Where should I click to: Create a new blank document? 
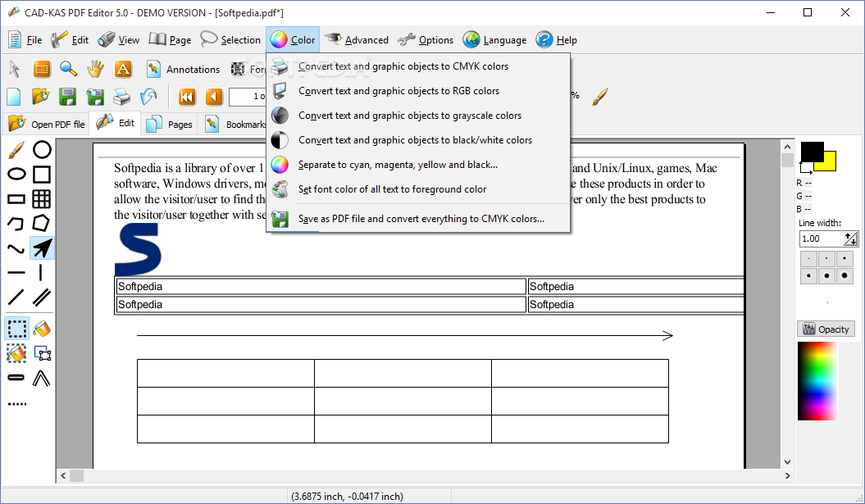point(14,97)
